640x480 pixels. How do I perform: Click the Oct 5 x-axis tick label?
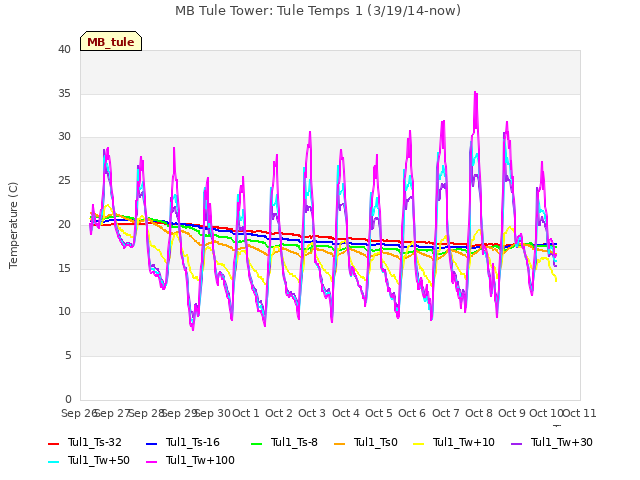tap(379, 413)
